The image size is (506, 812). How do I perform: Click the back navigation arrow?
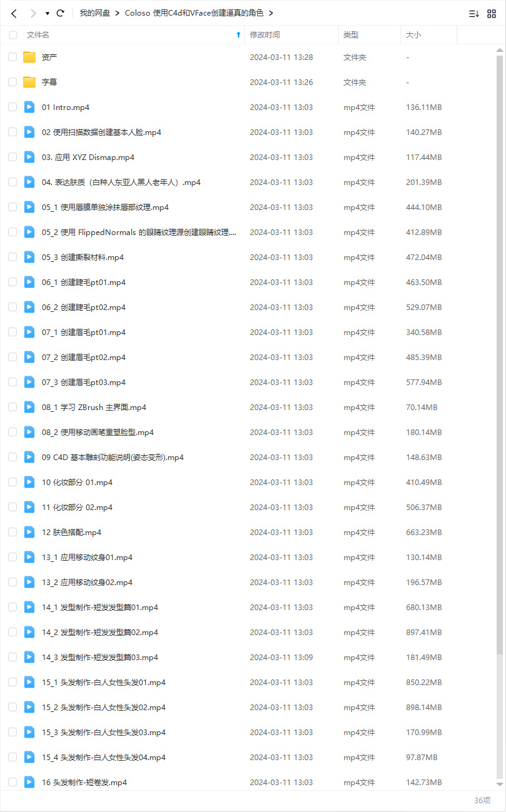(14, 13)
